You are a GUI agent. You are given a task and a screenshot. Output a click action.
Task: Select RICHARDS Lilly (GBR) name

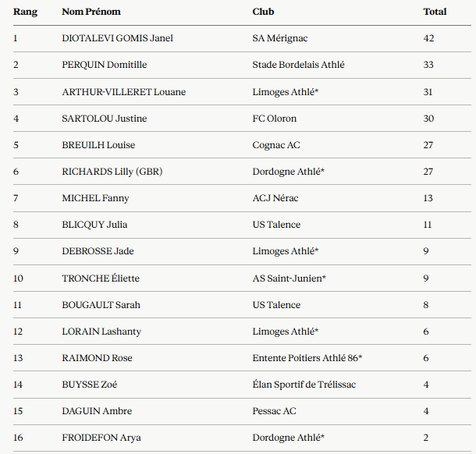click(112, 172)
